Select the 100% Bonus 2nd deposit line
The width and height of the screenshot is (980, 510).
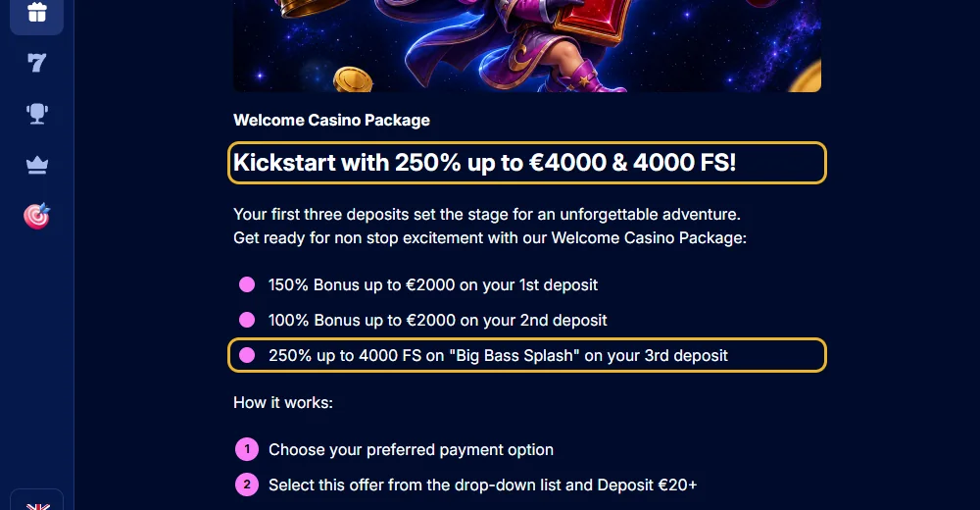tap(437, 320)
